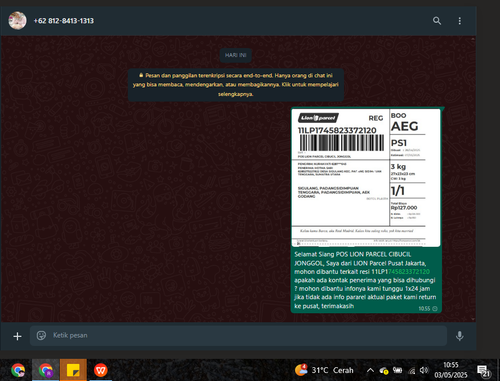Viewport: 500px width, 381px height.
Task: Open the emoji picker
Action: [x=41, y=335]
